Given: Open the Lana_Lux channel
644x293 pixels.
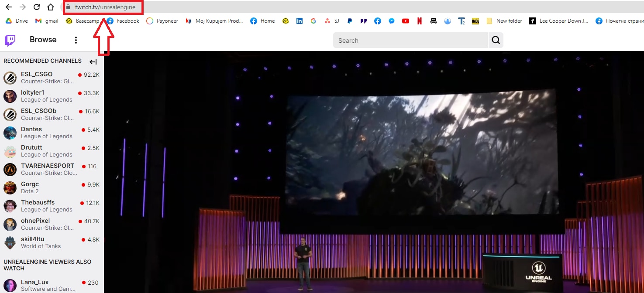Looking at the screenshot, I should pos(52,285).
